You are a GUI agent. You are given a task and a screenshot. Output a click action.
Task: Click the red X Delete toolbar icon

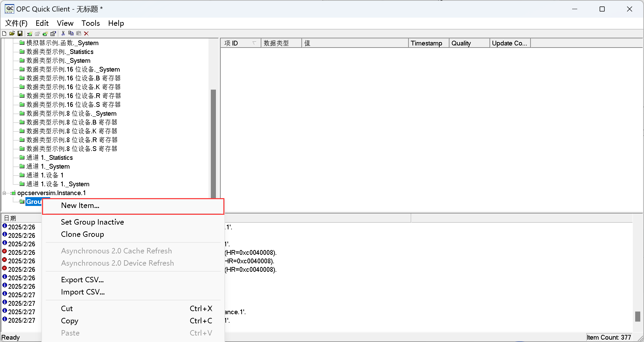click(x=86, y=33)
